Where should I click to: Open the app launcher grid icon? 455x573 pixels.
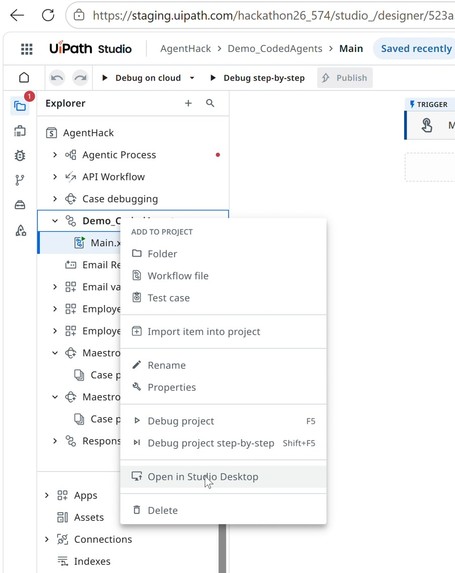pyautogui.click(x=26, y=49)
